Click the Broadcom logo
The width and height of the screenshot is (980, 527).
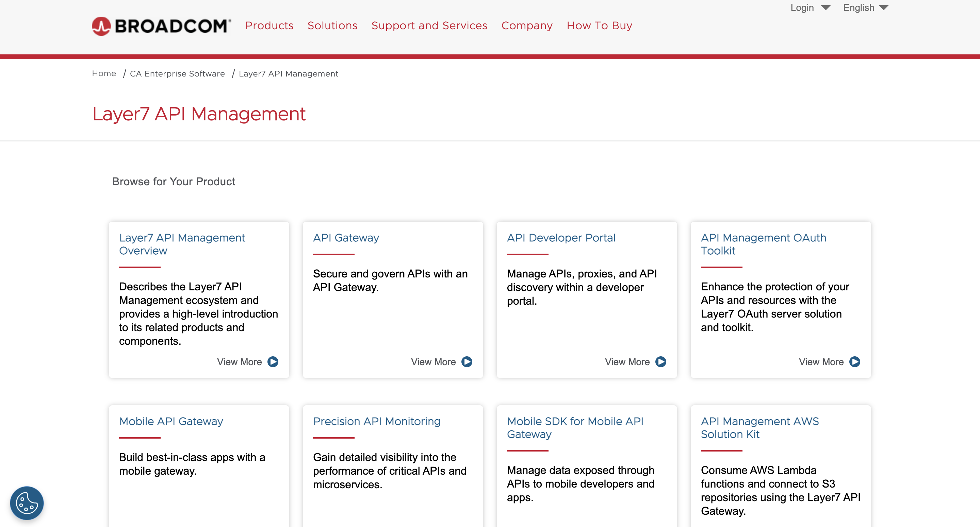coord(161,26)
